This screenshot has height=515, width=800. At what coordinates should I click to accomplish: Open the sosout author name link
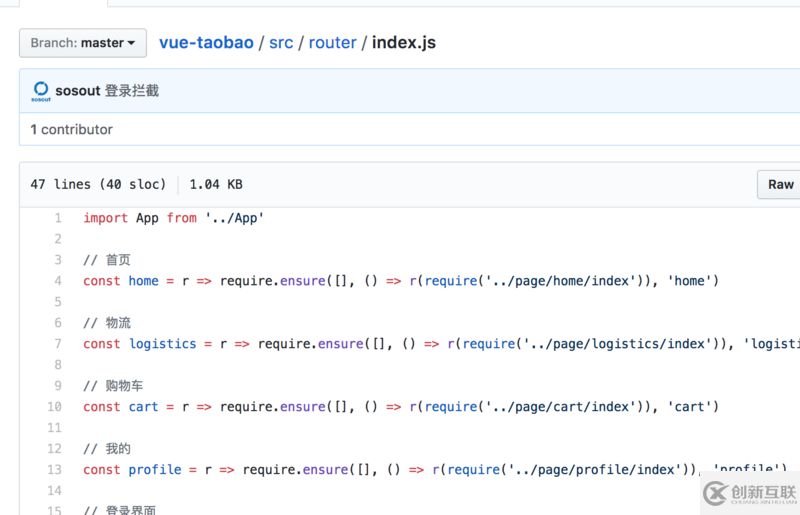[78, 91]
